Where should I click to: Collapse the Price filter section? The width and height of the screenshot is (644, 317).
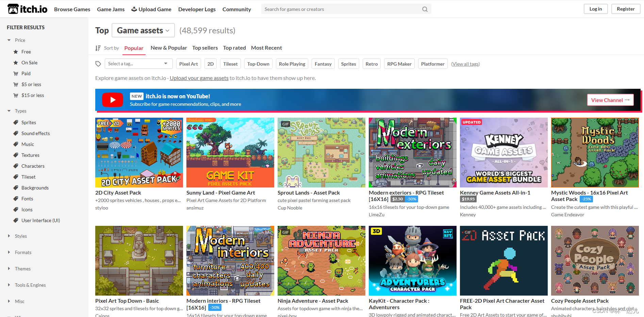tap(16, 40)
